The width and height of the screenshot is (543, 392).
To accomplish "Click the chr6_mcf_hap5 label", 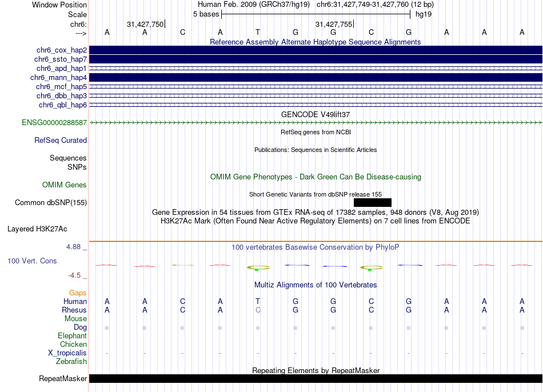I will 61,87.
